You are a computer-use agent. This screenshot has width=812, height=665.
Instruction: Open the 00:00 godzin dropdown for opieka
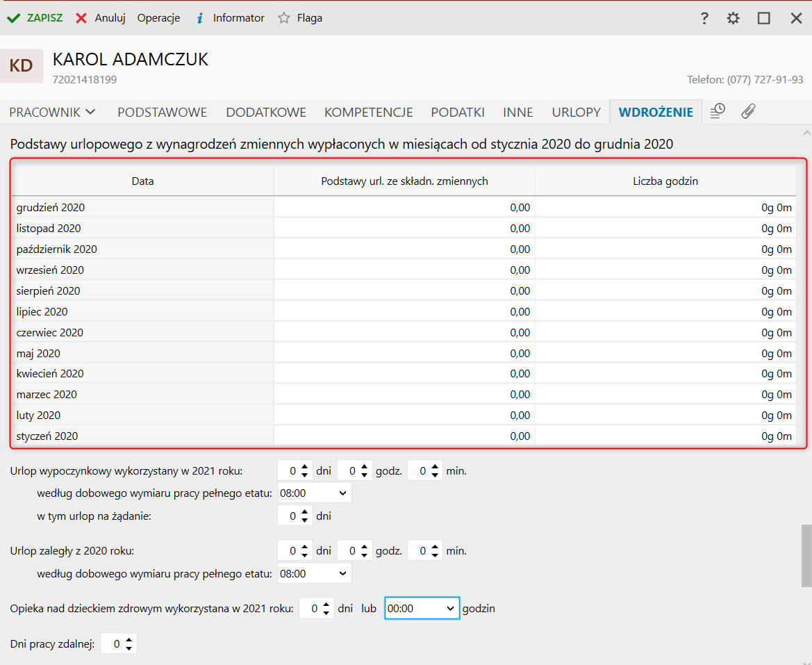click(x=422, y=609)
